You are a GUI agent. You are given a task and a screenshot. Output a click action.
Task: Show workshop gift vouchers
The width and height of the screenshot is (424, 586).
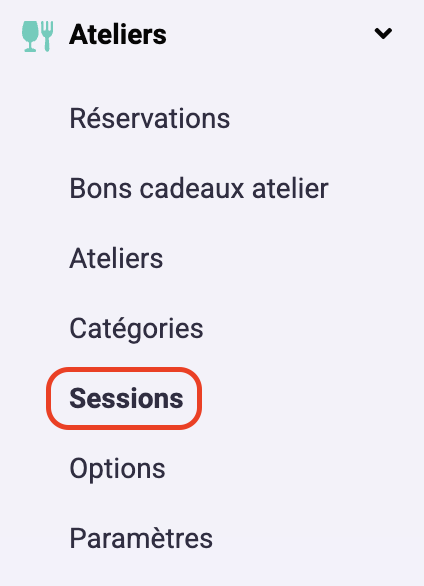click(199, 188)
